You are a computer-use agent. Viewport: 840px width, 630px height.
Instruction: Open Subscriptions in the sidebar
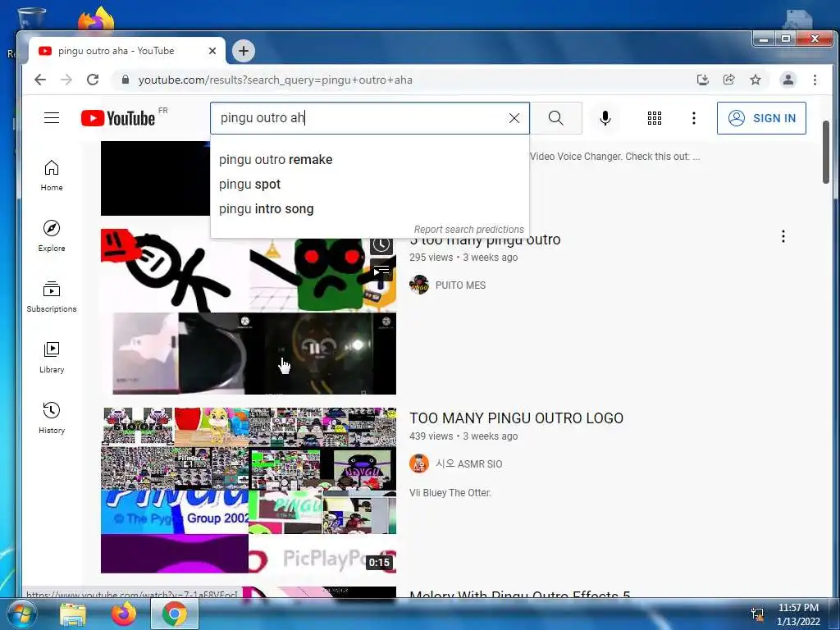(52, 297)
